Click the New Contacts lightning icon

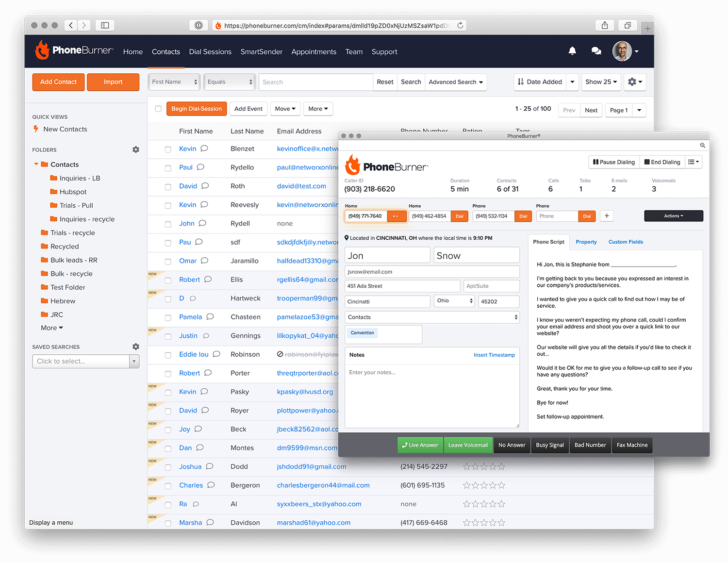[36, 129]
